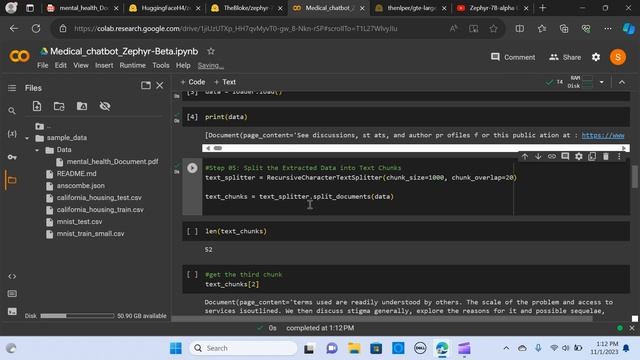Screen dimensions: 640x360
Task: Toggle show hidden files icon
Action: pos(105,106)
